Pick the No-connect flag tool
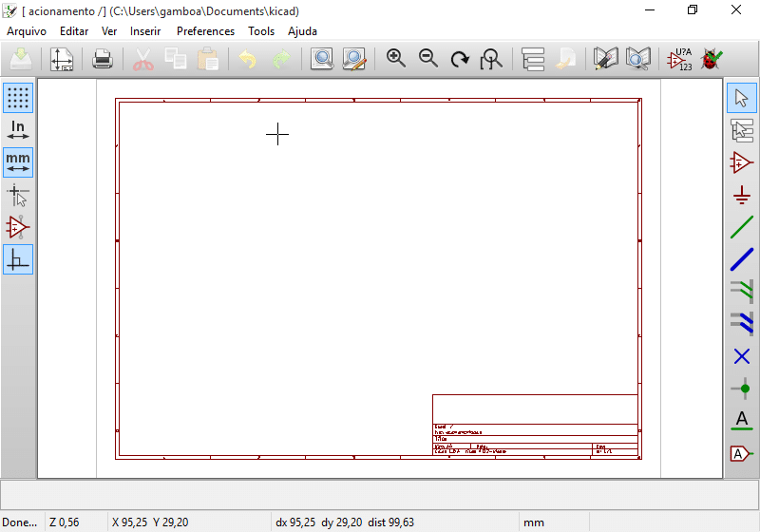Viewport: 760px width, 532px height. tap(742, 356)
